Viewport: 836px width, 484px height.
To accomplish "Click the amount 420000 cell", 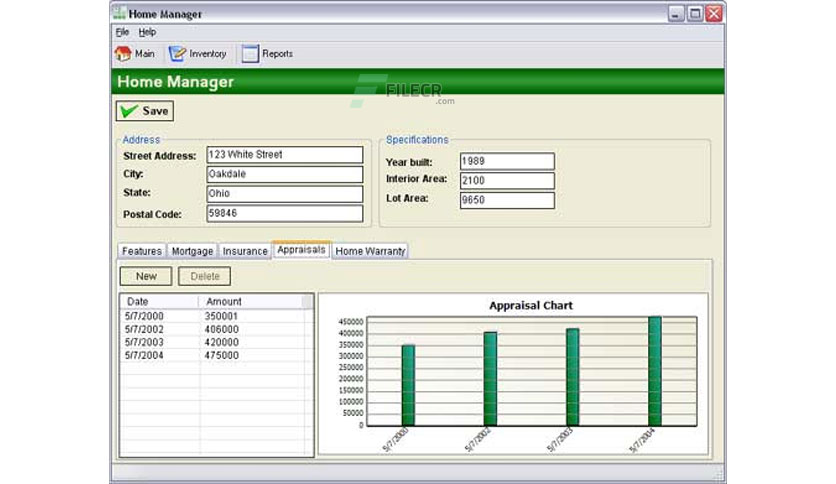I will (x=221, y=342).
